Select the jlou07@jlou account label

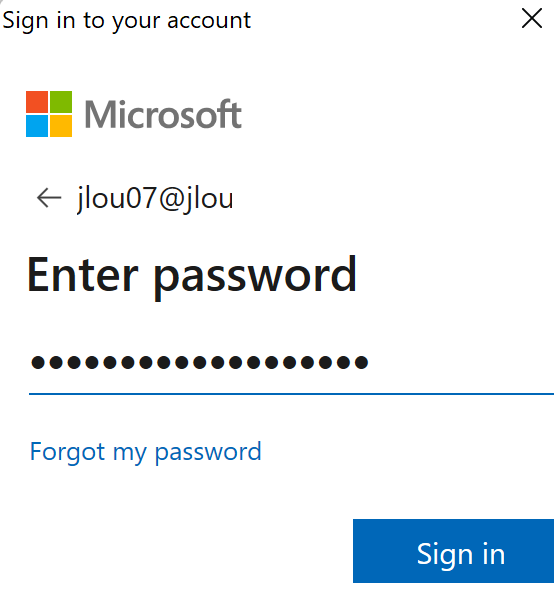(x=155, y=198)
